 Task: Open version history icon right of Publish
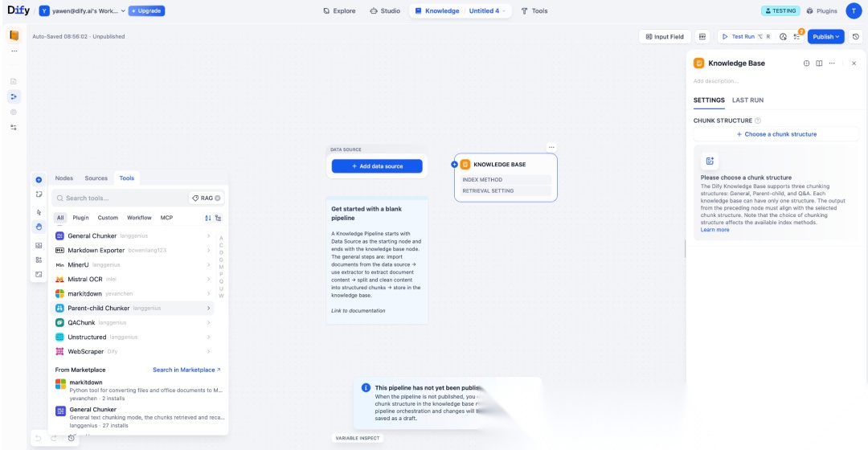point(856,36)
